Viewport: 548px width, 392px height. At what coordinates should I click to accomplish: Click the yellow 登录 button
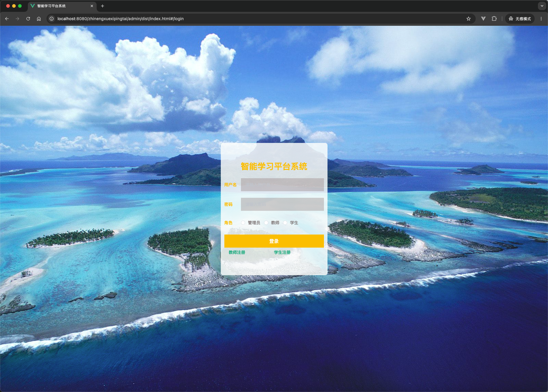pyautogui.click(x=274, y=241)
